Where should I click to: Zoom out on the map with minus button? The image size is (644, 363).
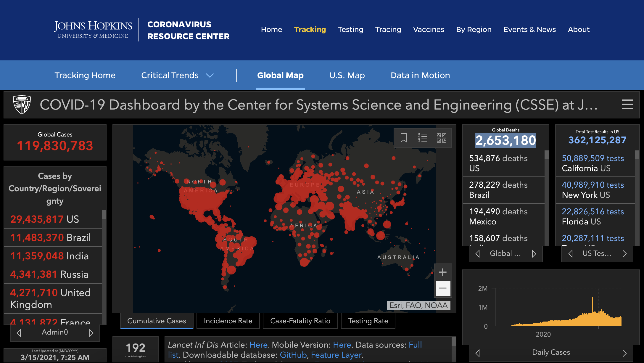click(x=443, y=288)
